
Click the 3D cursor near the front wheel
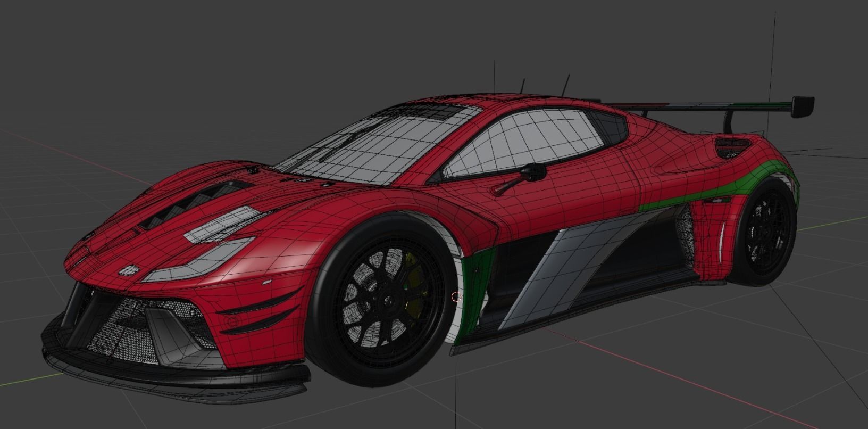pyautogui.click(x=455, y=297)
